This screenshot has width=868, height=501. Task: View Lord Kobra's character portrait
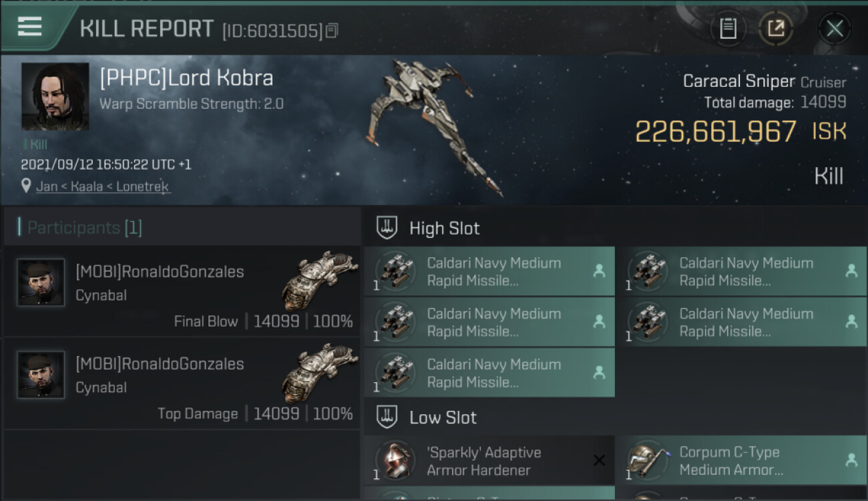[55, 96]
